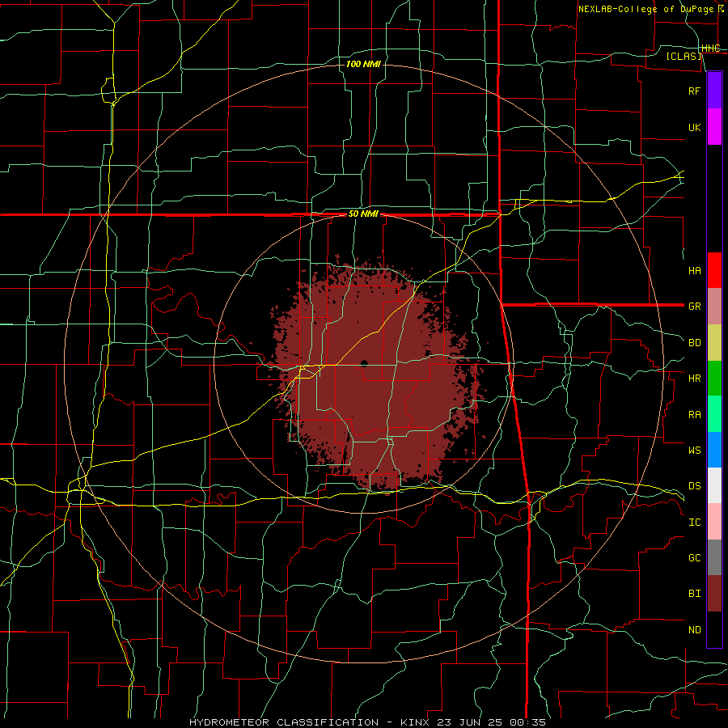The image size is (728, 728).
Task: Select the IC light pink legend swatch
Action: 714,522
